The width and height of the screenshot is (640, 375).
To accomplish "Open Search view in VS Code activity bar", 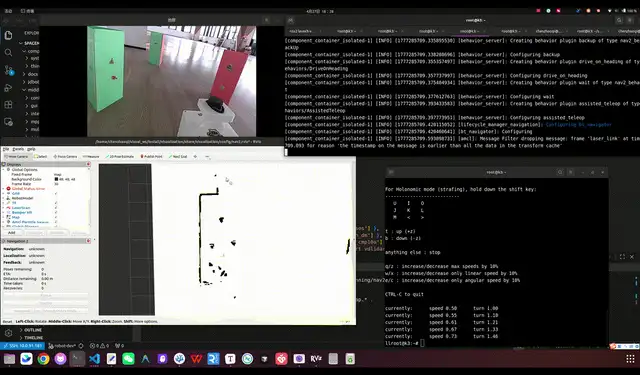I will [x=8, y=53].
